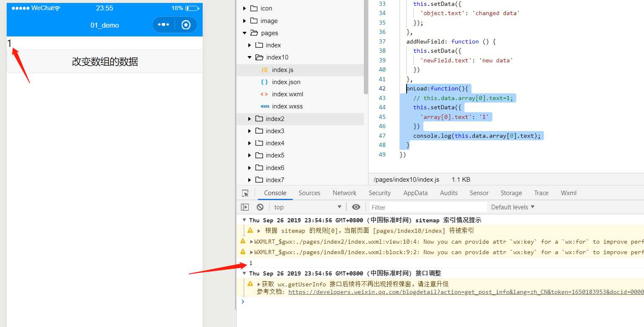Click the icon folder's folder icon

click(x=254, y=8)
